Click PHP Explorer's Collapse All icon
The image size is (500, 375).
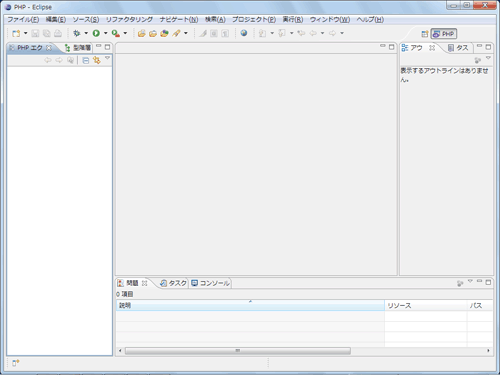click(86, 60)
